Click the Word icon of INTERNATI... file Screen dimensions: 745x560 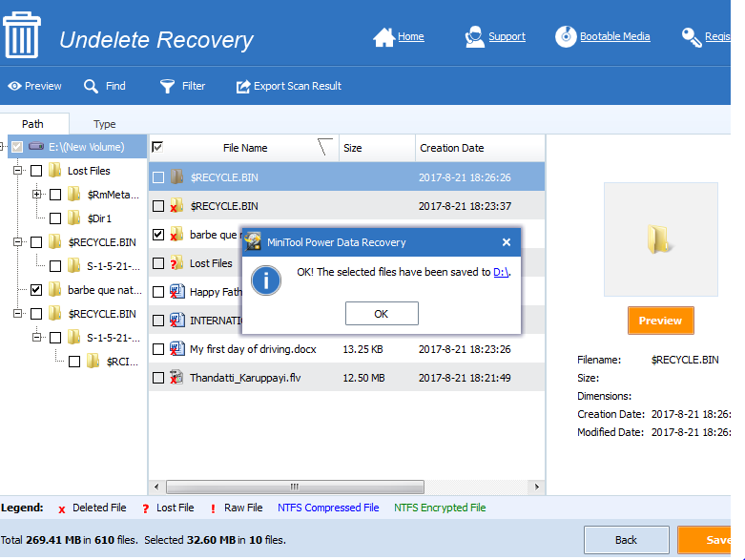click(x=176, y=320)
